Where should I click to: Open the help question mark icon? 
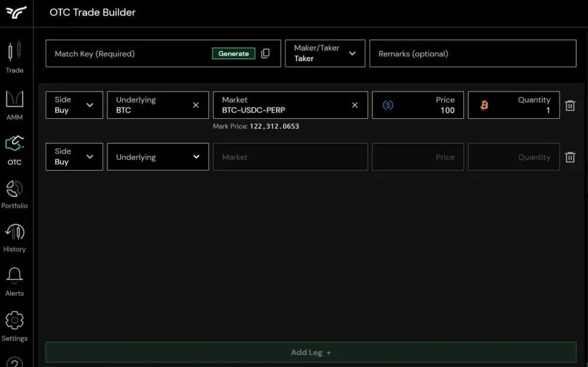[x=14, y=362]
